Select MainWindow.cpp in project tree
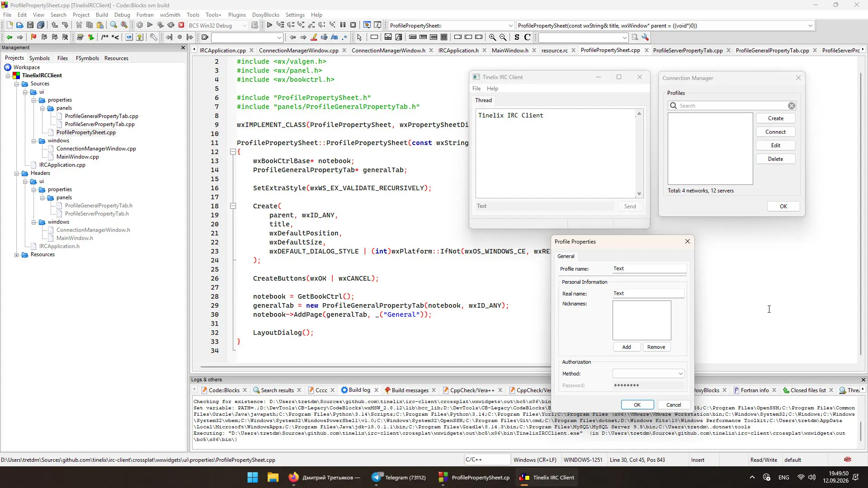This screenshot has width=868, height=488. point(77,157)
